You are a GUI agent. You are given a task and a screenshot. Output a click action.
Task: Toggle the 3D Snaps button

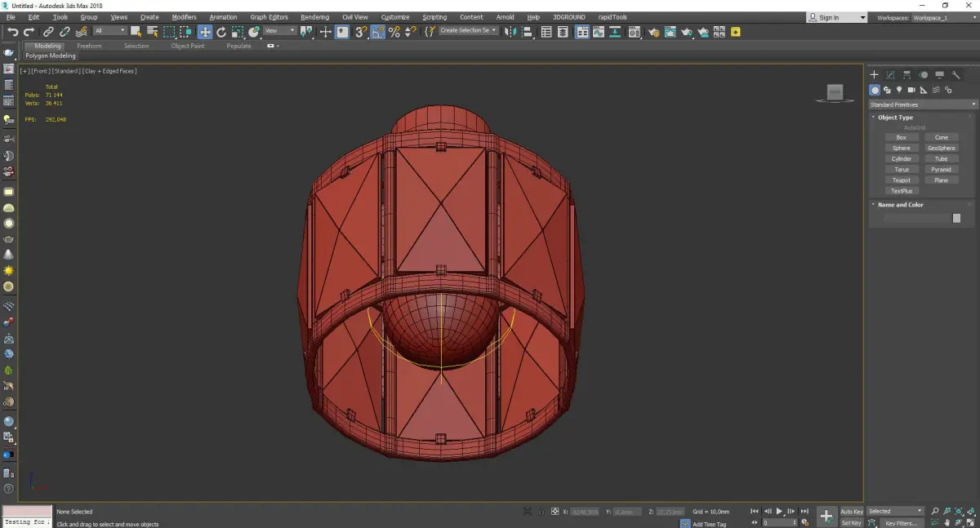click(x=360, y=32)
